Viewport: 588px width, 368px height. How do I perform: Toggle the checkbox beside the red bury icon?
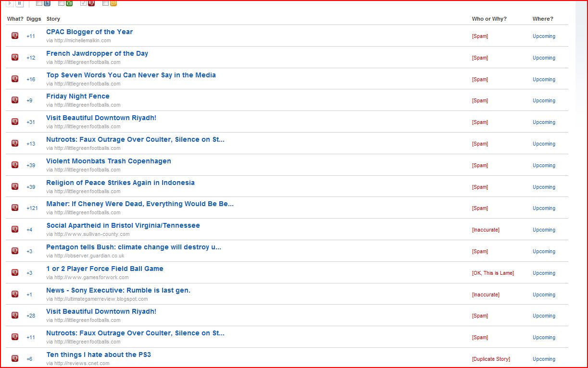pos(84,3)
